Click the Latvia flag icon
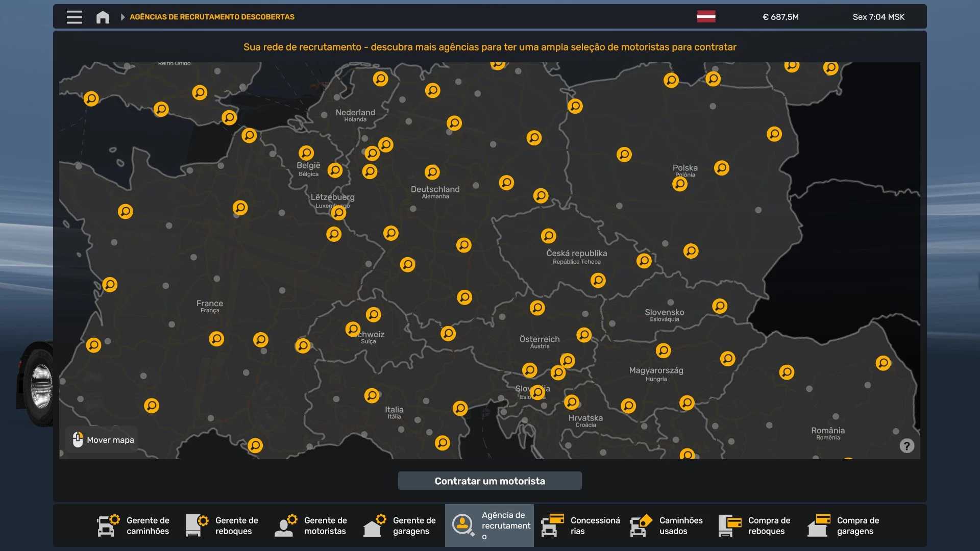 pyautogui.click(x=706, y=17)
